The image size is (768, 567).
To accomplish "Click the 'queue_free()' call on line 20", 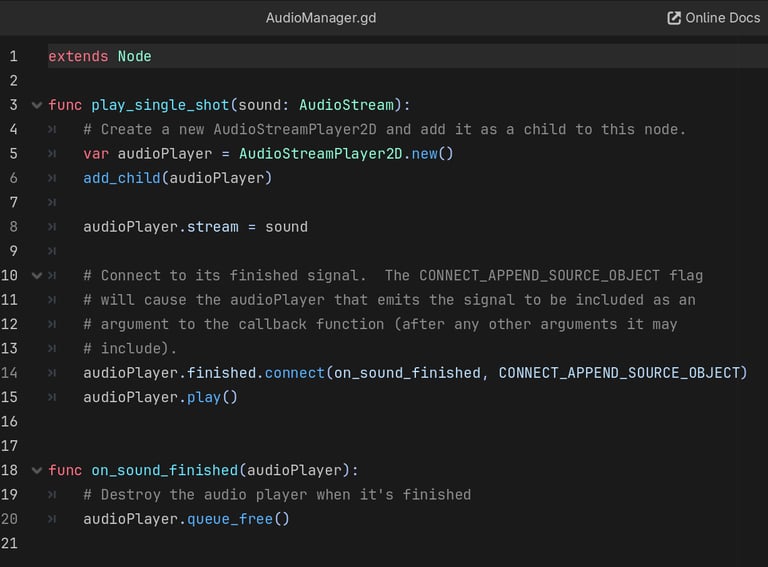I will coord(238,519).
